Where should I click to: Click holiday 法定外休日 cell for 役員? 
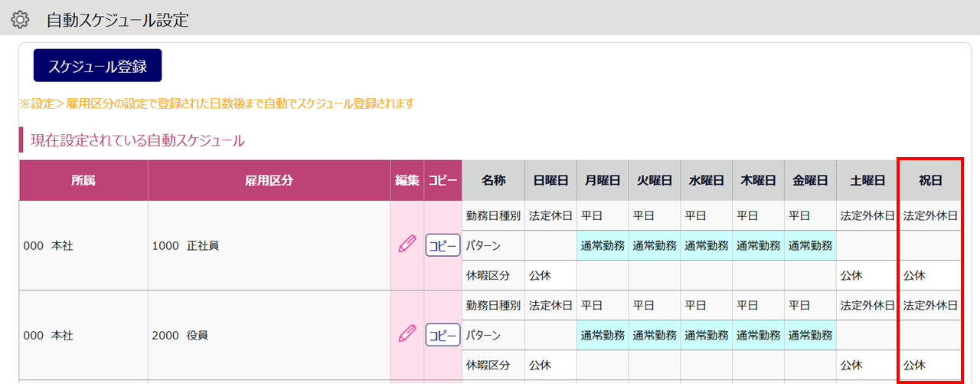click(x=930, y=305)
